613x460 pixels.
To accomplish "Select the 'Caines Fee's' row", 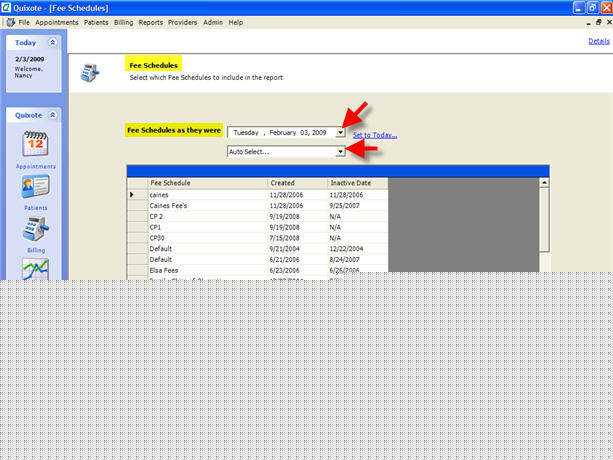I will click(258, 206).
